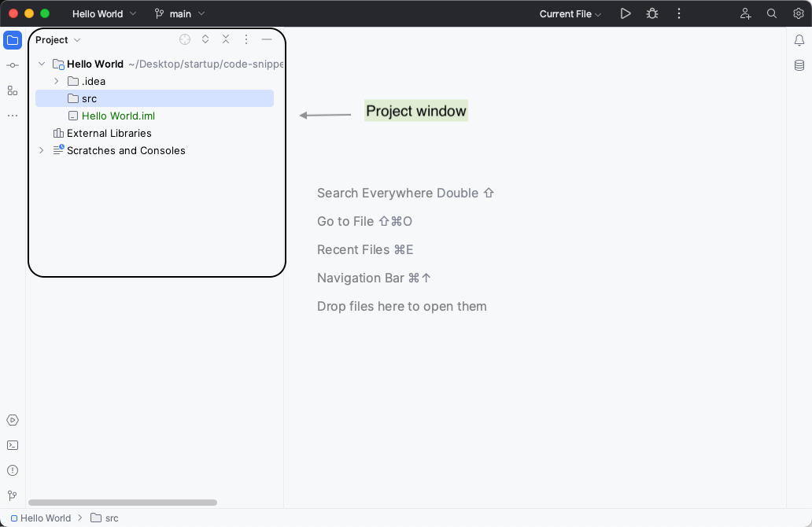Click the Run button in toolbar

click(x=626, y=13)
